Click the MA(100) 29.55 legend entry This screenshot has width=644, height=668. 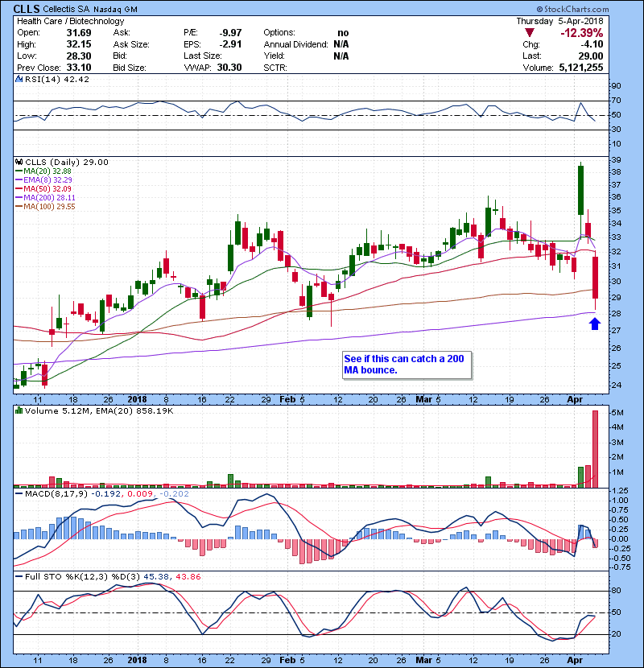(45, 207)
